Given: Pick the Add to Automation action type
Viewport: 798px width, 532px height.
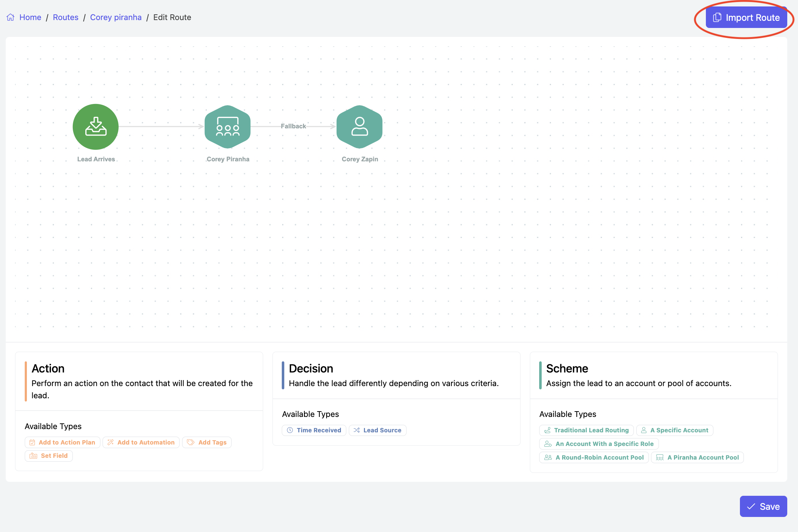Looking at the screenshot, I should tap(141, 442).
